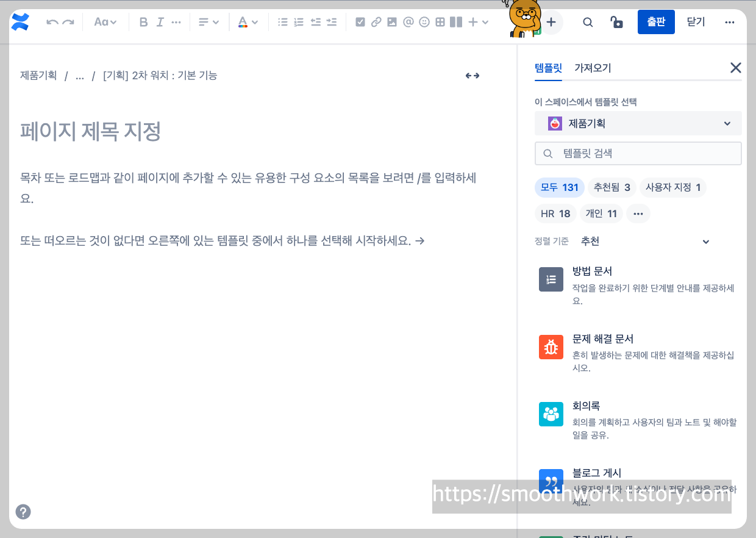Choose the 문제 해결 문서 template
Image resolution: width=756 pixels, height=538 pixels.
tap(638, 353)
